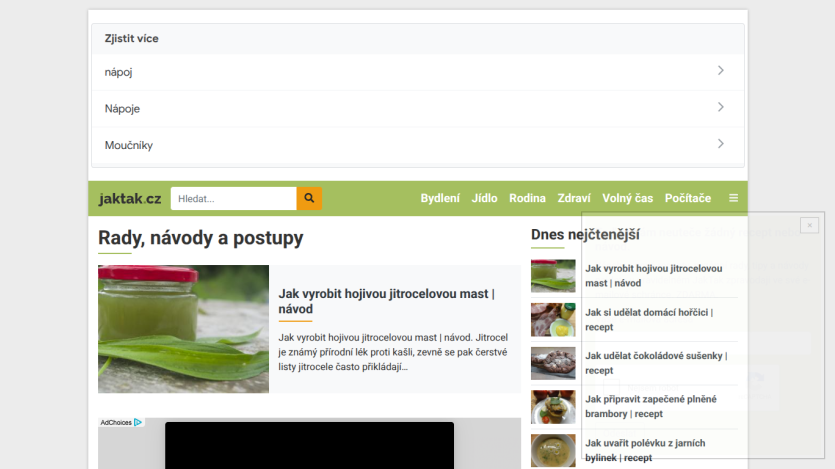Open the featured article headline about jitrocelová mast
This screenshot has width=835, height=469.
[x=387, y=301]
